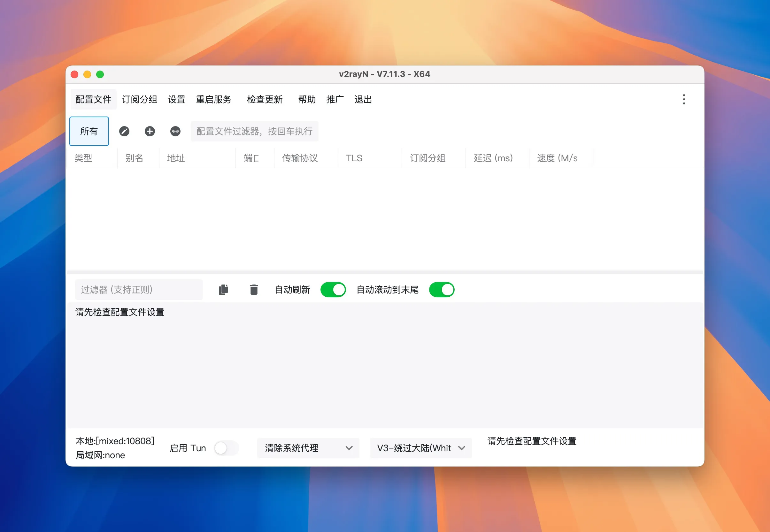Open the speed test dumbbell icon
The image size is (770, 532).
175,131
